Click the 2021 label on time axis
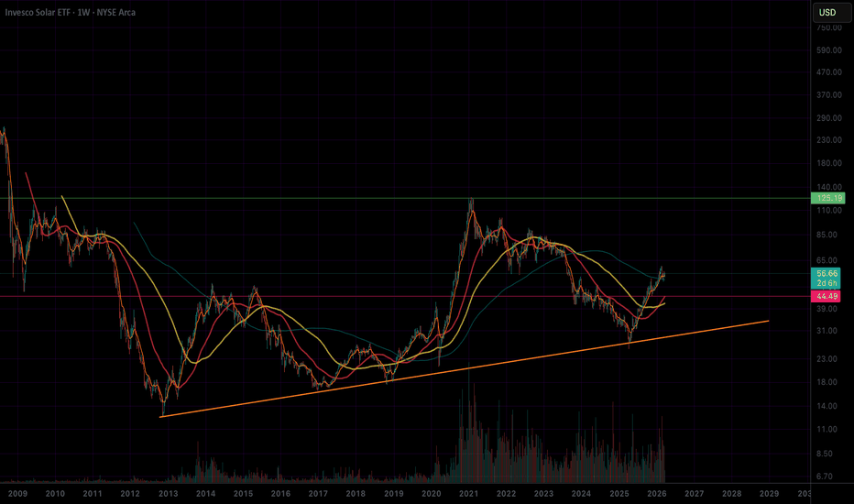854x504 pixels. (x=468, y=494)
